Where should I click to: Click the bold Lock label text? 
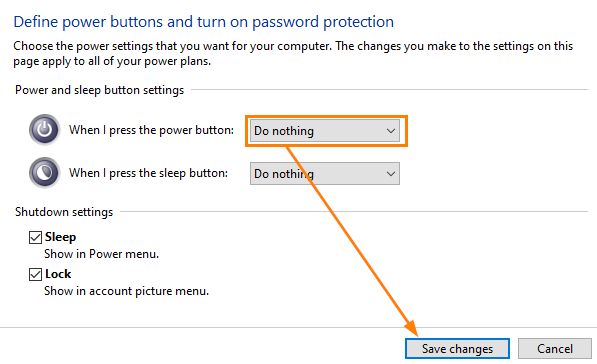[x=58, y=274]
